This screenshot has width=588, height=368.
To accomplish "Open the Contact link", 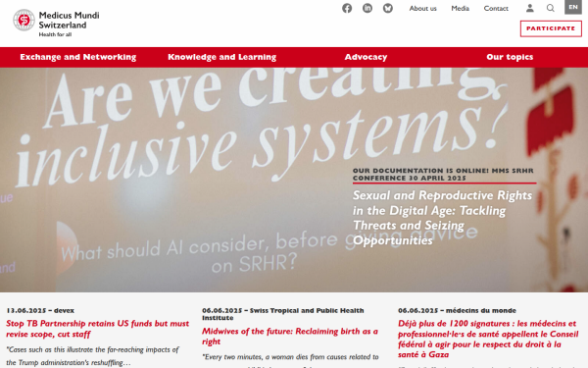I will tap(496, 8).
